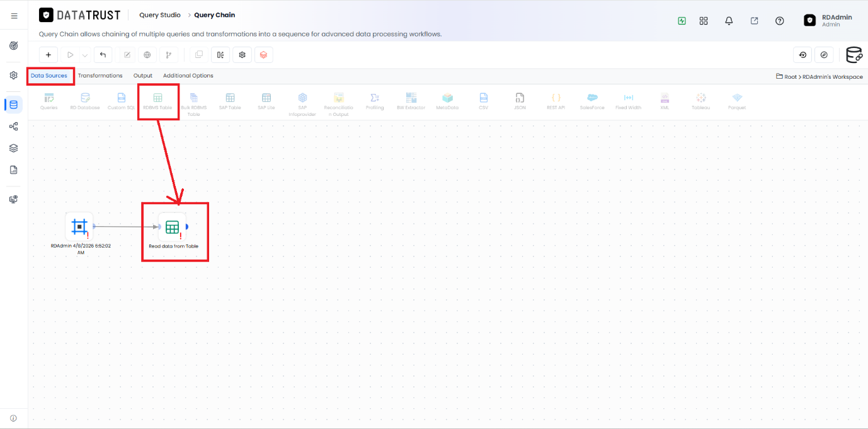Switch to the Output tab
The image size is (868, 429).
[143, 76]
